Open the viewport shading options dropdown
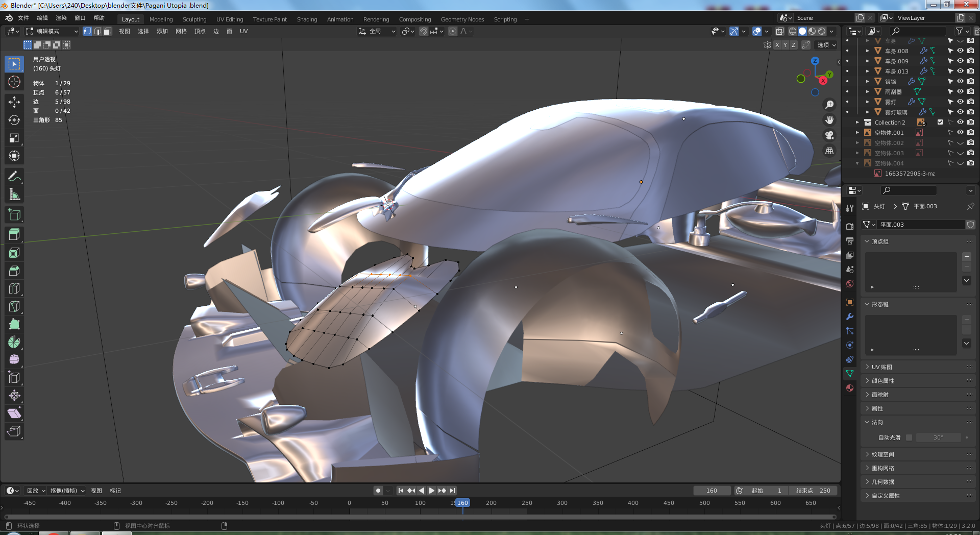The width and height of the screenshot is (980, 535). [832, 31]
